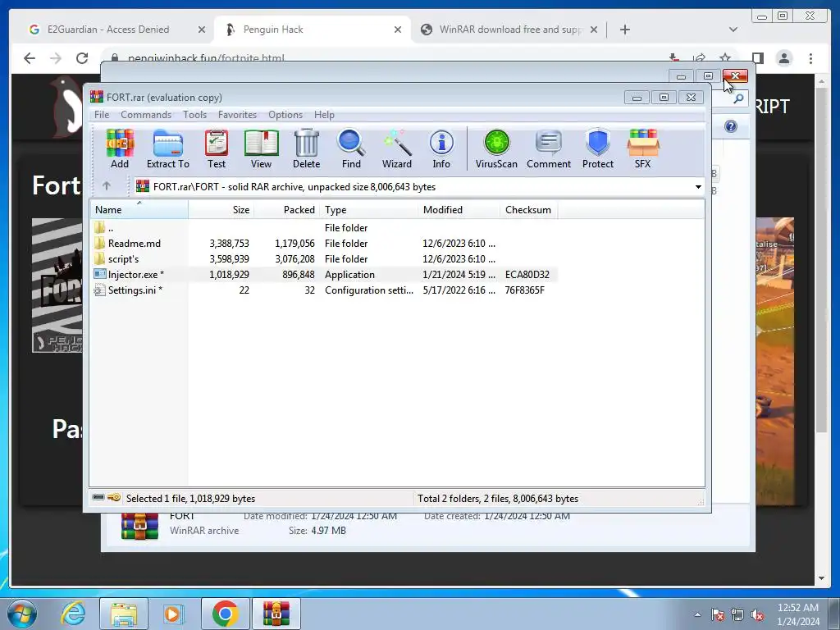The width and height of the screenshot is (840, 630).
Task: Open Windows Media Player taskbar icon
Action: tap(172, 614)
